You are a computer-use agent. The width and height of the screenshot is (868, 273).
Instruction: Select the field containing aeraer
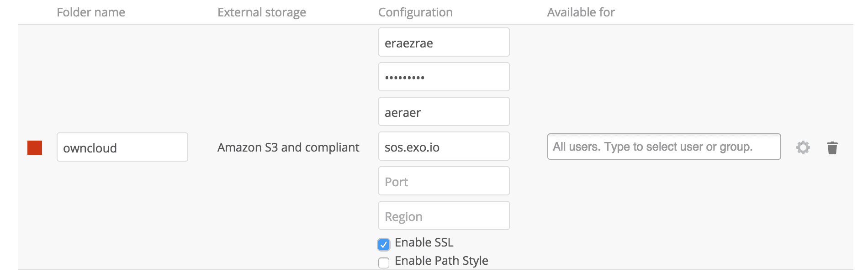tap(444, 112)
